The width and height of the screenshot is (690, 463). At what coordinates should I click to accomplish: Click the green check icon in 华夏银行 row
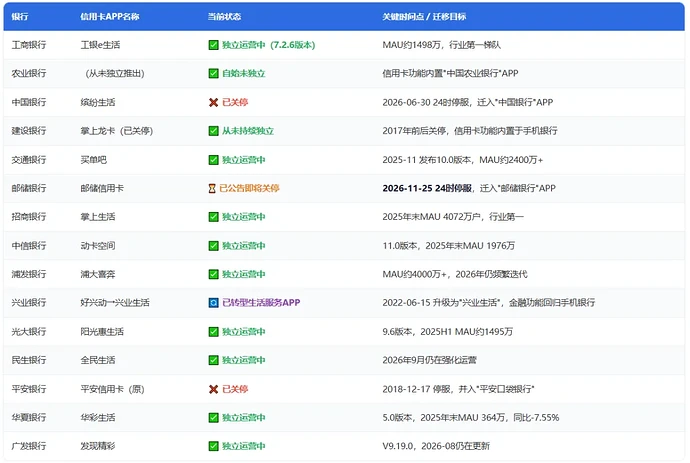[213, 418]
